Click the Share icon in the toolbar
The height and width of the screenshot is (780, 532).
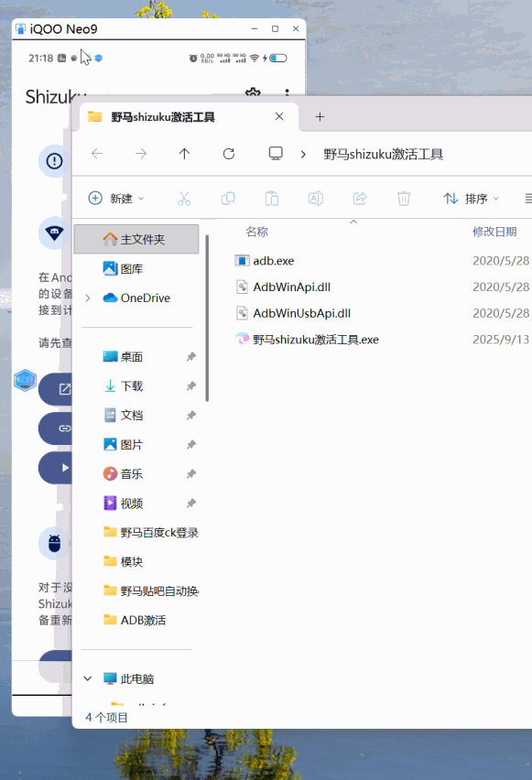point(360,199)
